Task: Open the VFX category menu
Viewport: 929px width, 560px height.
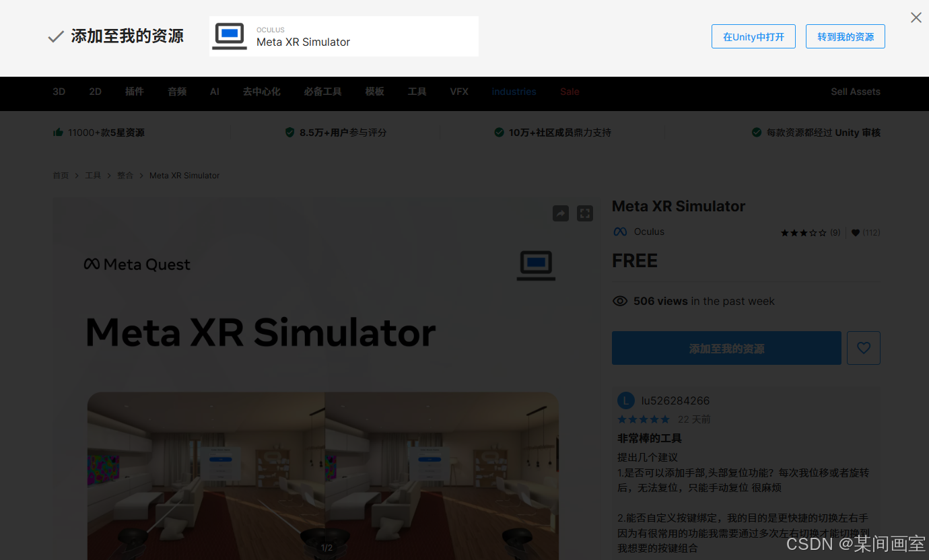Action: 459,92
